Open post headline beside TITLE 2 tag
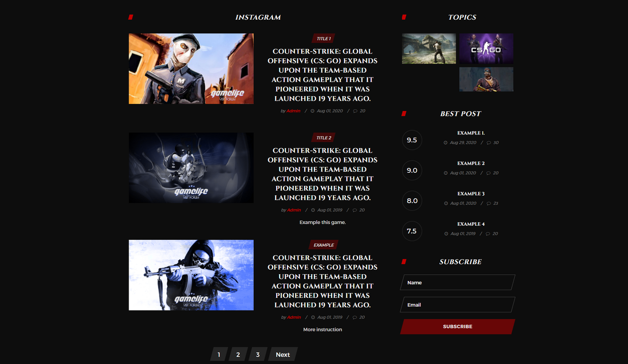 tap(322, 174)
